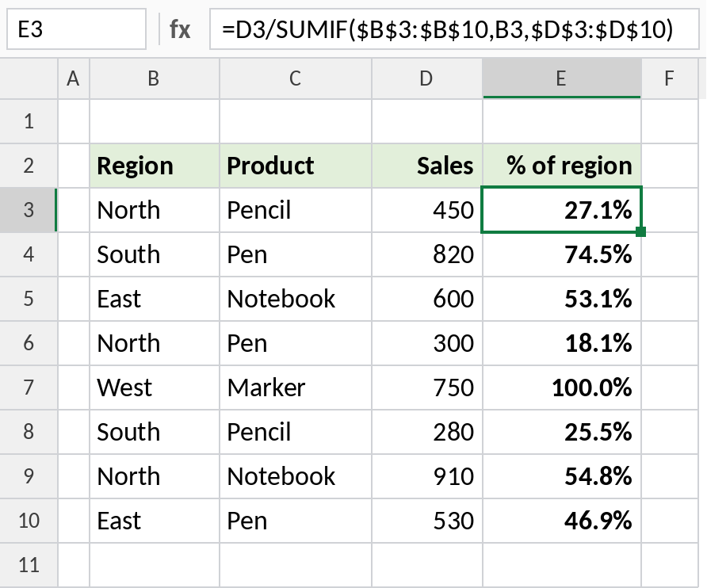Viewport: 707px width, 588px height.
Task: Click the Product header cell
Action: (x=296, y=166)
